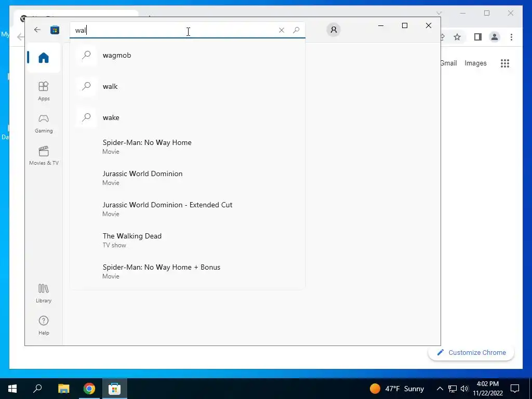Open Jurassic World Dominion - Extended Cut
532x399 pixels.
[x=187, y=209]
